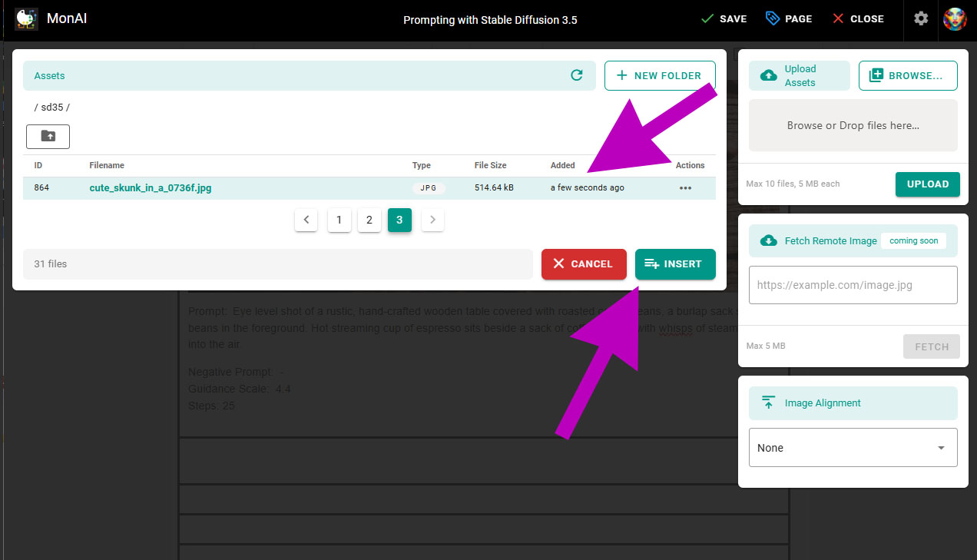Create a NEW FOLDER

point(659,75)
